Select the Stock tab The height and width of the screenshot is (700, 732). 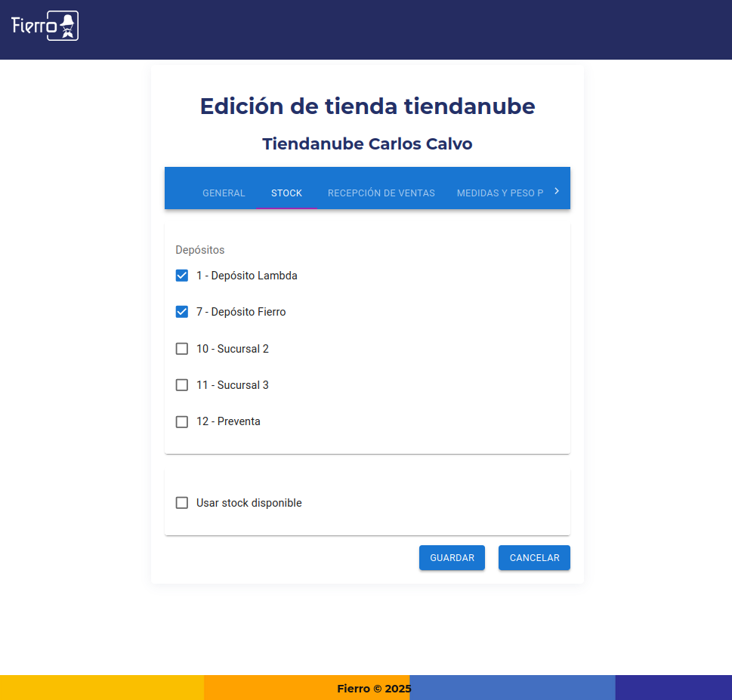coord(286,193)
